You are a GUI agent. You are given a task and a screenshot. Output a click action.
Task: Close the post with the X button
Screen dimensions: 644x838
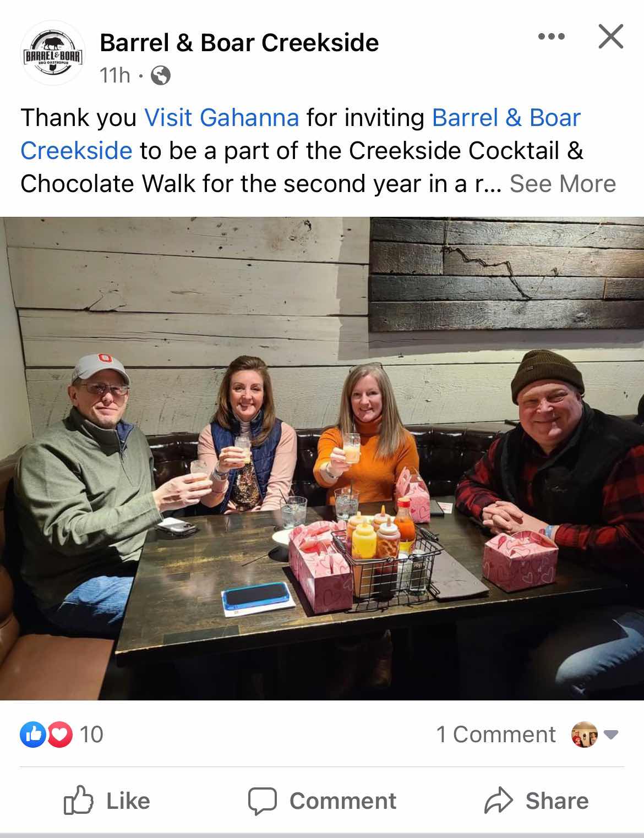[611, 37]
